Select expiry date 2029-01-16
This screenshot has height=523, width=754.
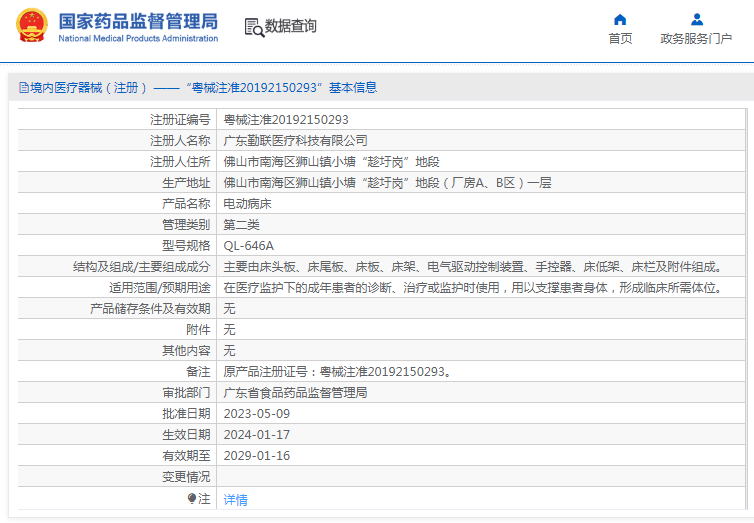[x=257, y=456]
